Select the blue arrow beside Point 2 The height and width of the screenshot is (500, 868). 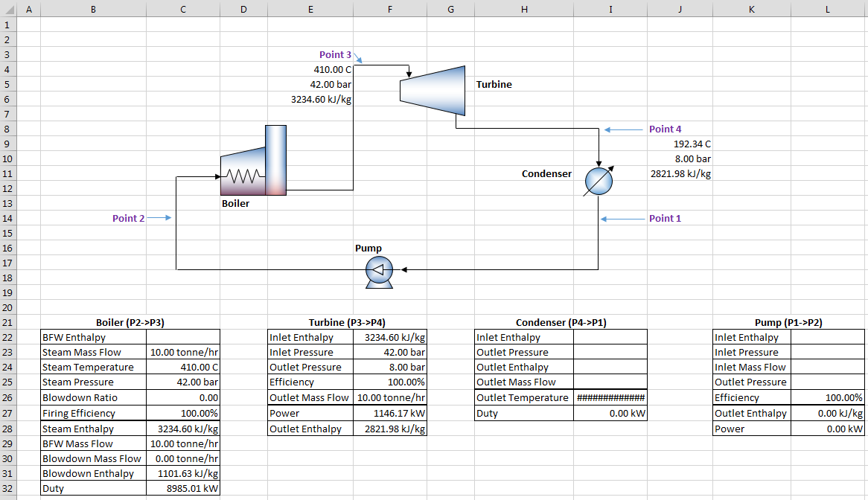(x=159, y=218)
